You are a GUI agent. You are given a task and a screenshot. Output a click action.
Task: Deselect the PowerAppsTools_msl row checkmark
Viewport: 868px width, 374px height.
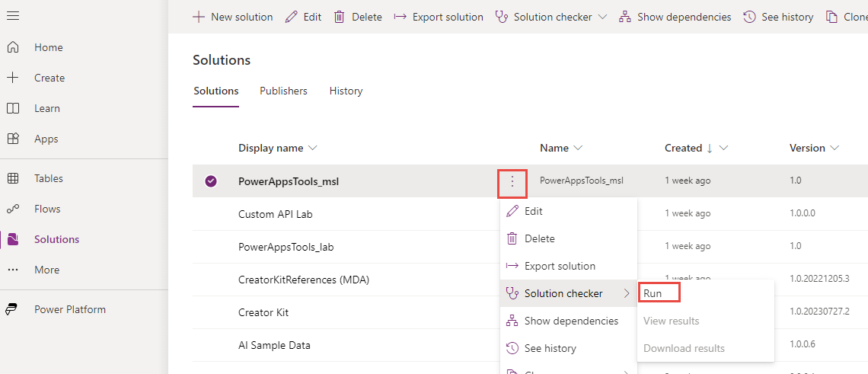pos(211,181)
